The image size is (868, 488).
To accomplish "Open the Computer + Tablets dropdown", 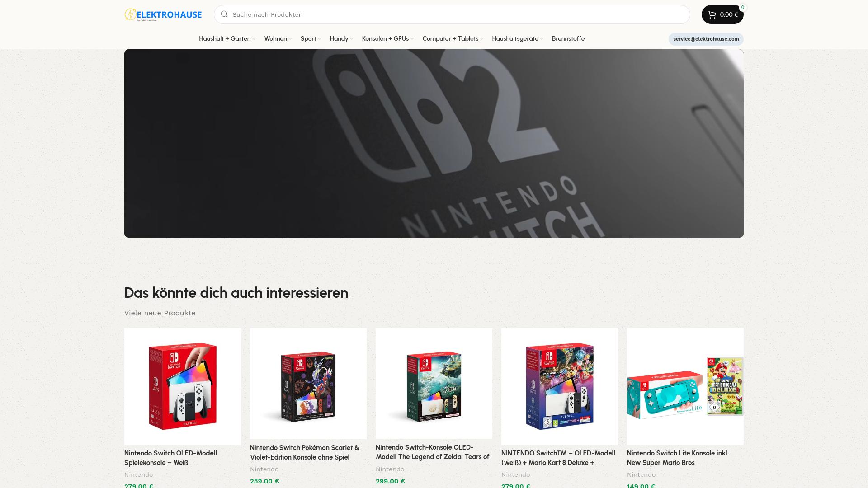I will 453,39.
